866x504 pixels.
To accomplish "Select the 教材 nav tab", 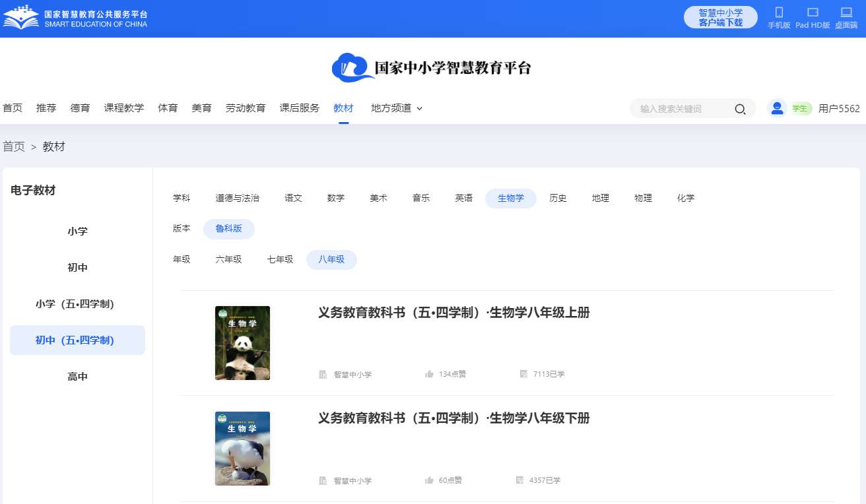I will click(343, 108).
